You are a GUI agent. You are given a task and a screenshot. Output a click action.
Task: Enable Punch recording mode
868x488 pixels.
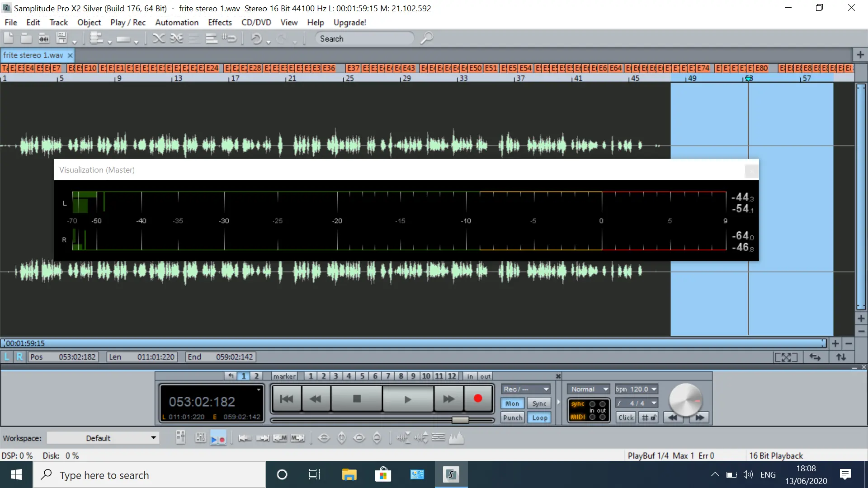(x=512, y=418)
